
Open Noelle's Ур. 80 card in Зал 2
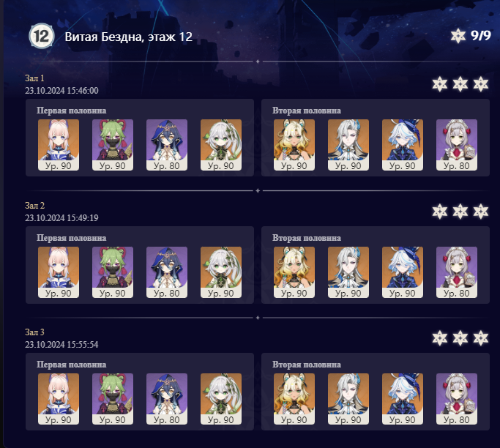coord(457,272)
